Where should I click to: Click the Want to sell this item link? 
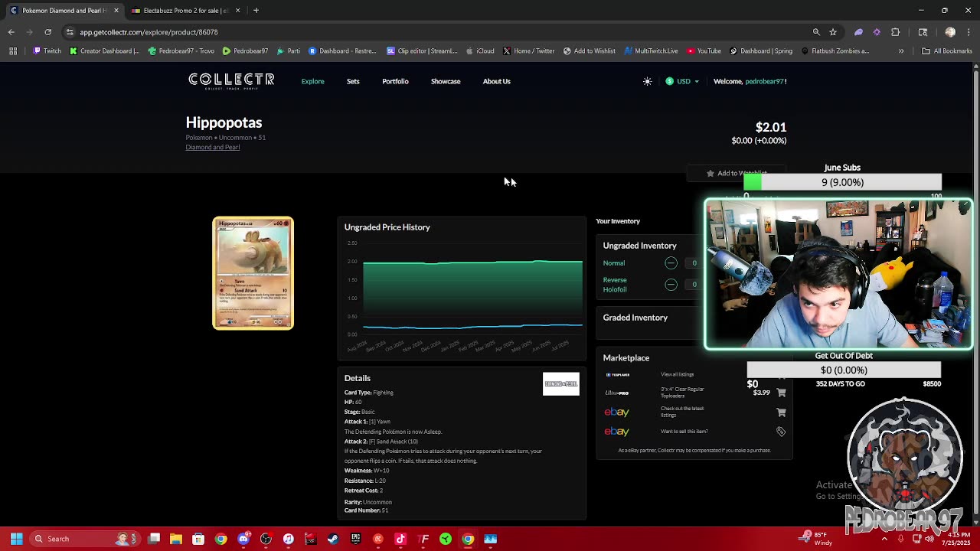click(684, 432)
